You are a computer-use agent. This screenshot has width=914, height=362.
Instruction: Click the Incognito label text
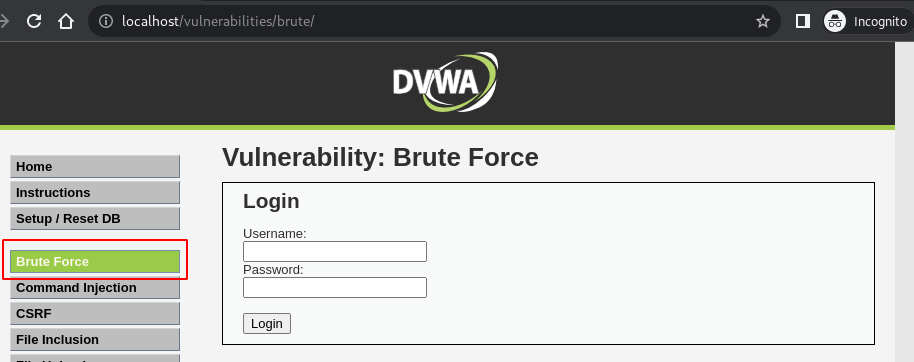click(x=880, y=22)
